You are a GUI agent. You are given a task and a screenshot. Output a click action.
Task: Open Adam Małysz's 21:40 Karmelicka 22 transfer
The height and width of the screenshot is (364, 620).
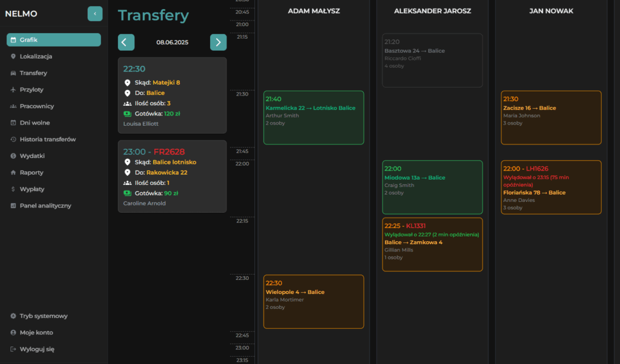pos(313,118)
